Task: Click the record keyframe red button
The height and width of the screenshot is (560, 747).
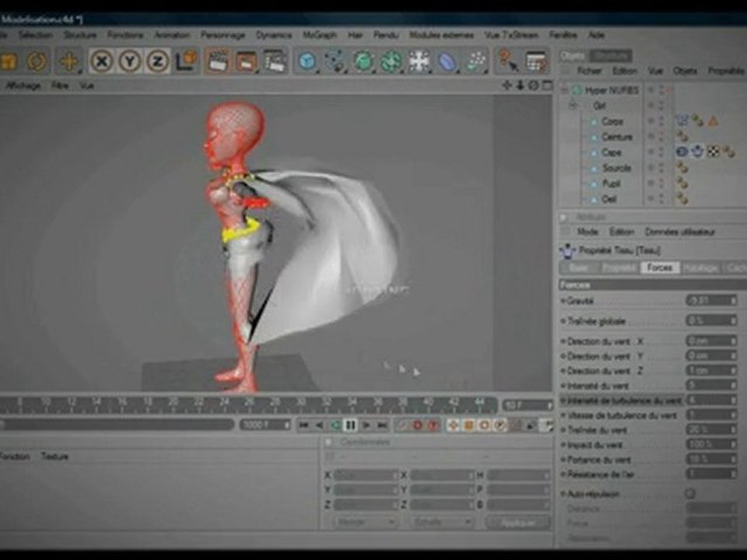Action: 418,425
